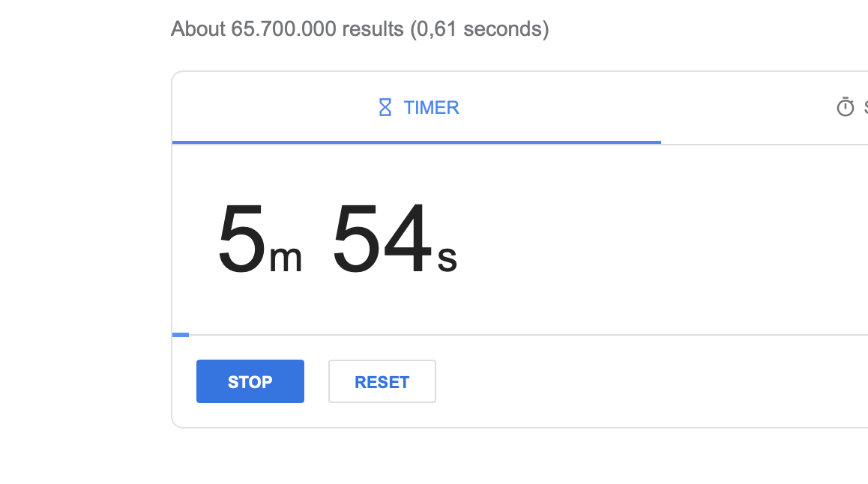
Task: Click the "About 65.700.000 results" text
Action: click(x=287, y=29)
